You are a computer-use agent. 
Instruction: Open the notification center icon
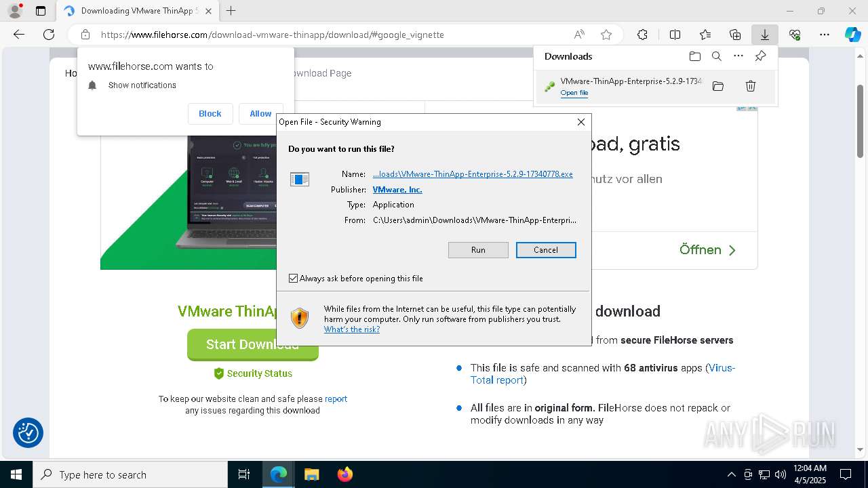coord(846,474)
